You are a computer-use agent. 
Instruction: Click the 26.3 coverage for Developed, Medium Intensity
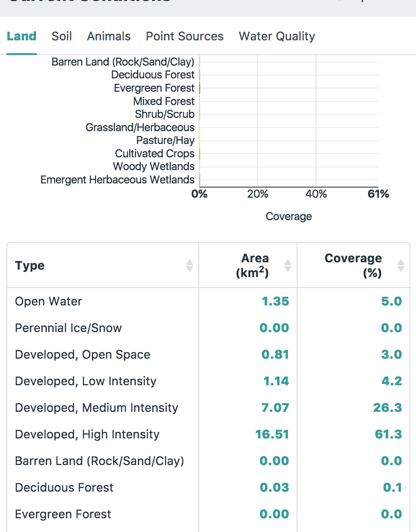[x=388, y=408]
